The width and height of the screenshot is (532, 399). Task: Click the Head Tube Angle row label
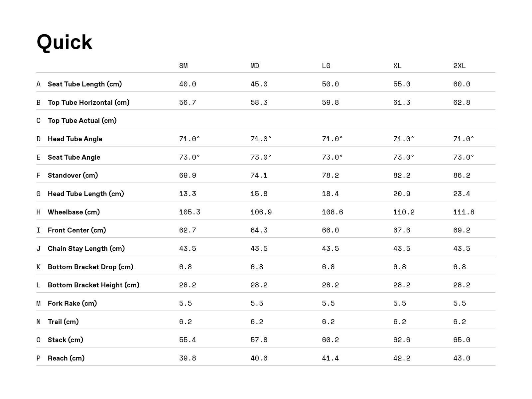(75, 139)
